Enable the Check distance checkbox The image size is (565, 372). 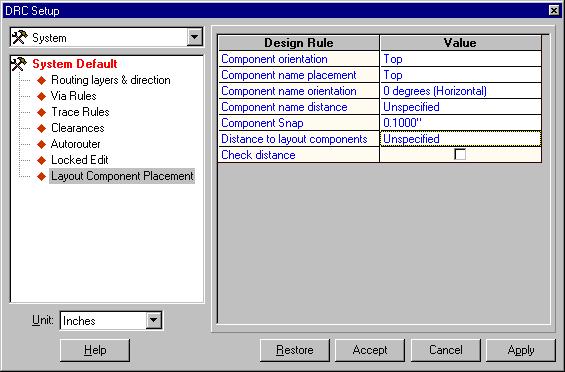(460, 154)
